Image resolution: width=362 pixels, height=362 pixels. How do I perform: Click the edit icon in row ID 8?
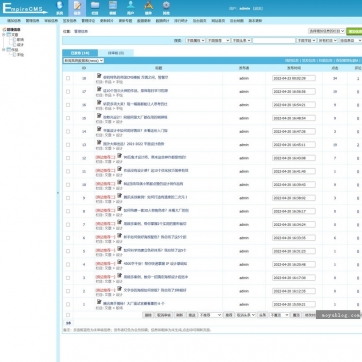coord(119,209)
